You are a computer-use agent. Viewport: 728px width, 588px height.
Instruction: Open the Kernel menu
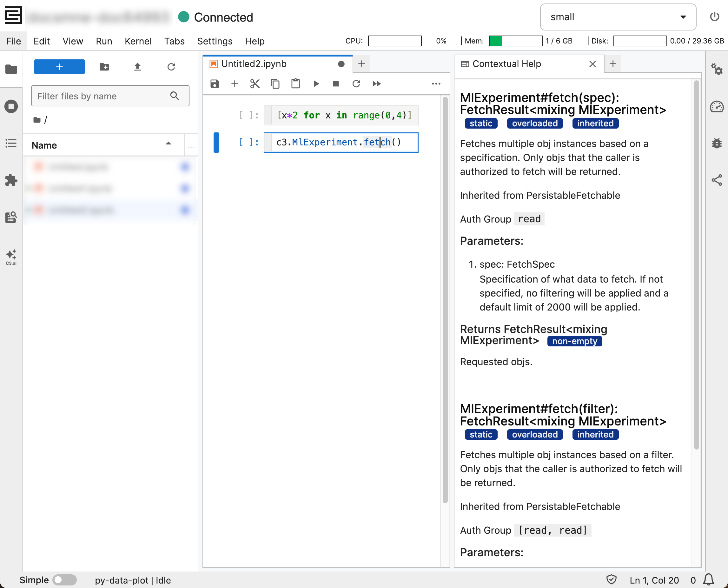point(138,41)
